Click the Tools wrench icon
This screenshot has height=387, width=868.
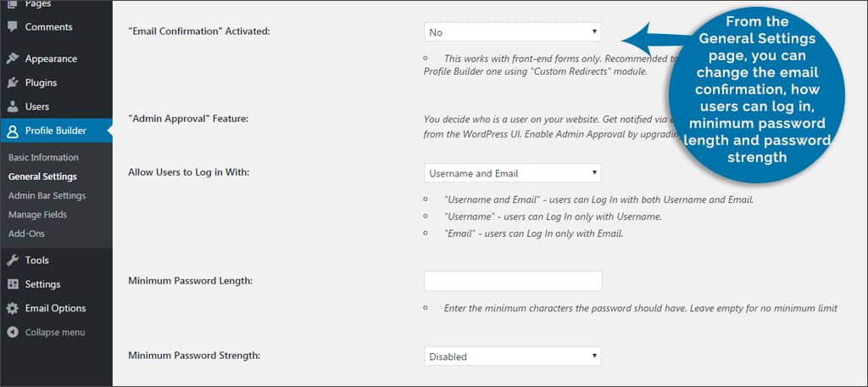point(13,261)
